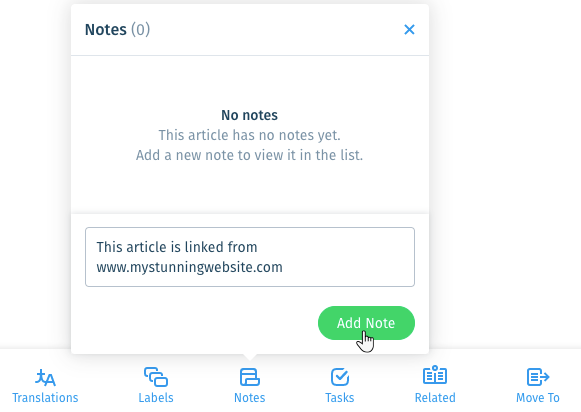Close the Notes popup with X
Image resolution: width=581 pixels, height=412 pixels.
[409, 30]
